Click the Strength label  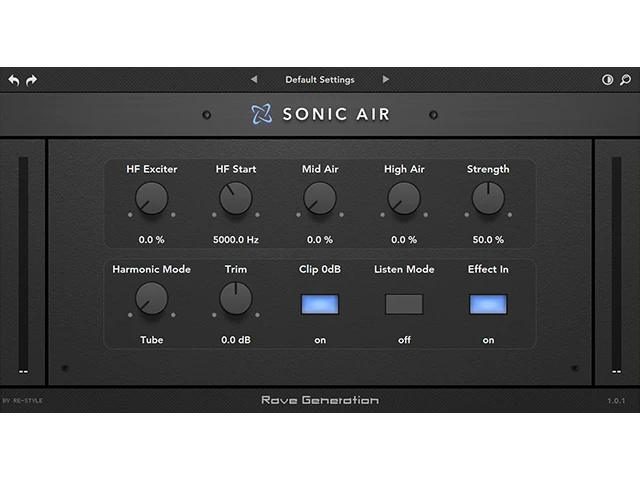pyautogui.click(x=488, y=169)
